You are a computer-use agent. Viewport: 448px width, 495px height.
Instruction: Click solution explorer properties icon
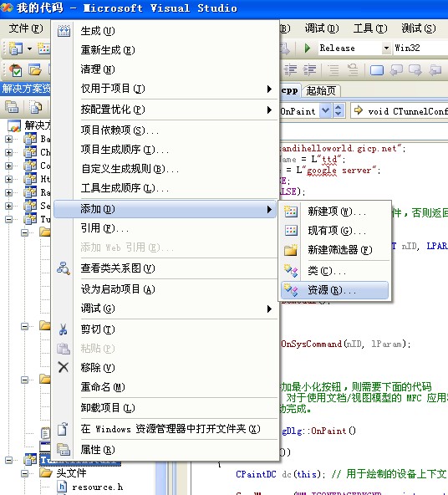[12, 107]
